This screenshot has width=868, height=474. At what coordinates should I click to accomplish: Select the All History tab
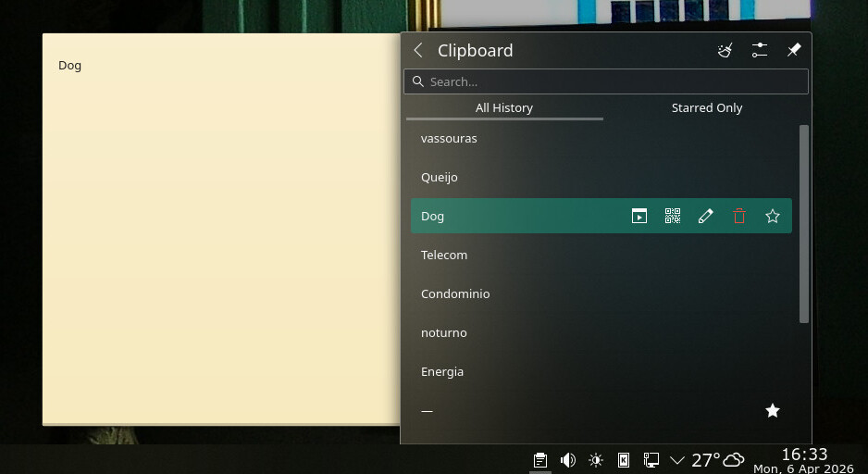click(504, 108)
